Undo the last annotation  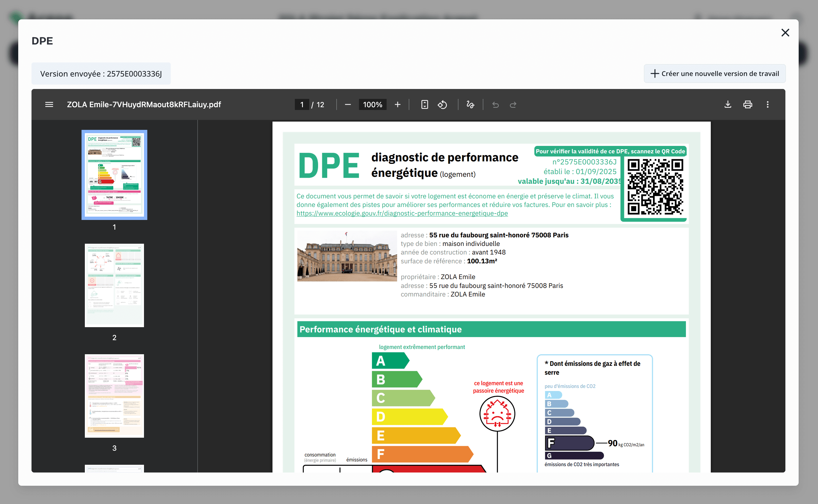[x=495, y=105]
